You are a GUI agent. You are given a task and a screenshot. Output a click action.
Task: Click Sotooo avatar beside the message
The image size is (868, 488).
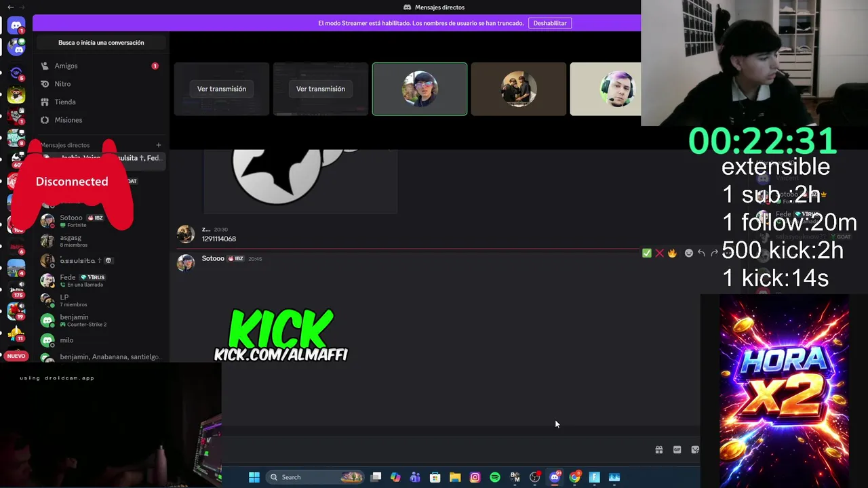185,262
